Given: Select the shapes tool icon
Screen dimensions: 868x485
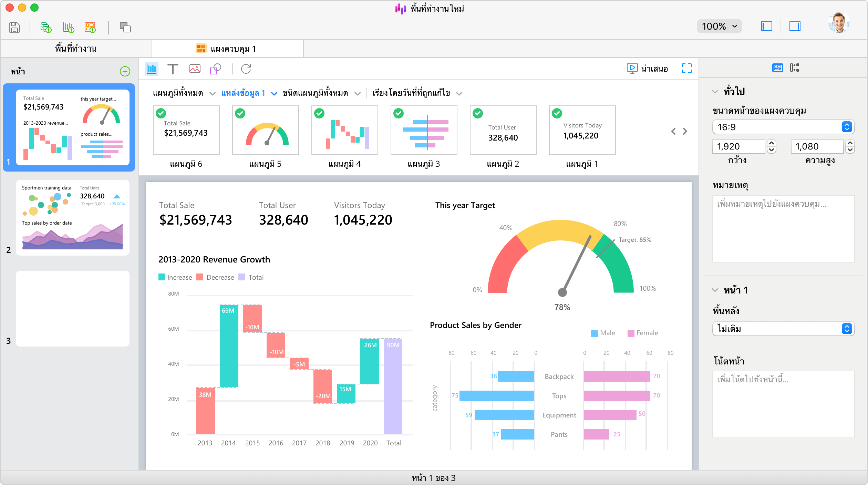Looking at the screenshot, I should coord(216,69).
